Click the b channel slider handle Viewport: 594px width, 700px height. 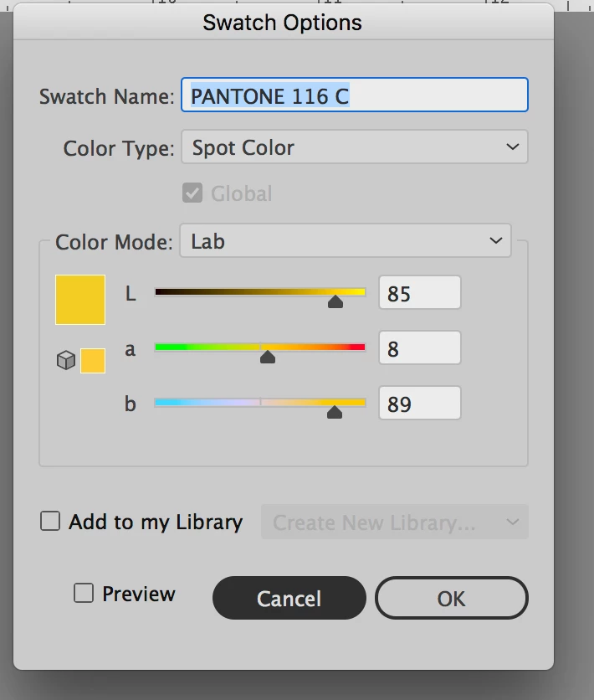click(x=335, y=412)
